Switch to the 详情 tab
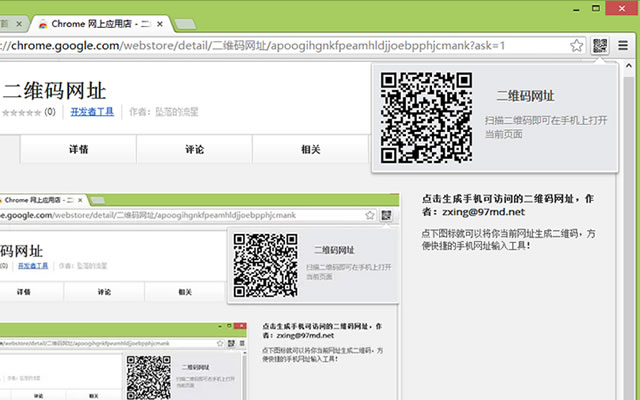 [x=78, y=149]
